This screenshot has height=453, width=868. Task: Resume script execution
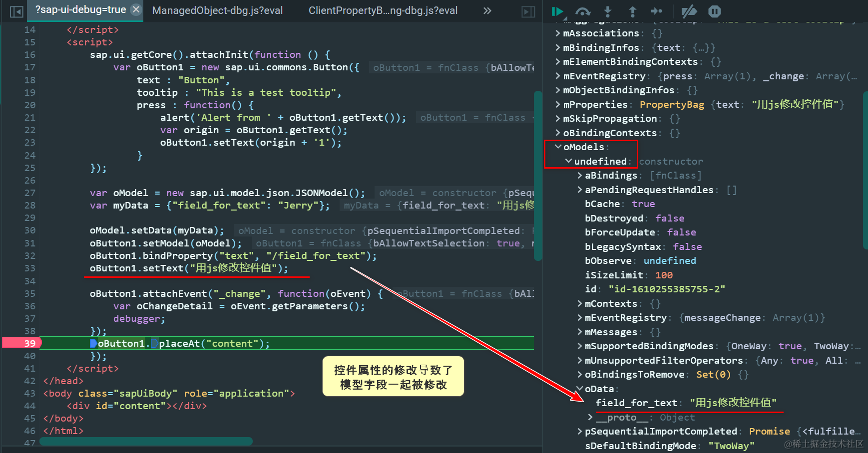point(557,11)
